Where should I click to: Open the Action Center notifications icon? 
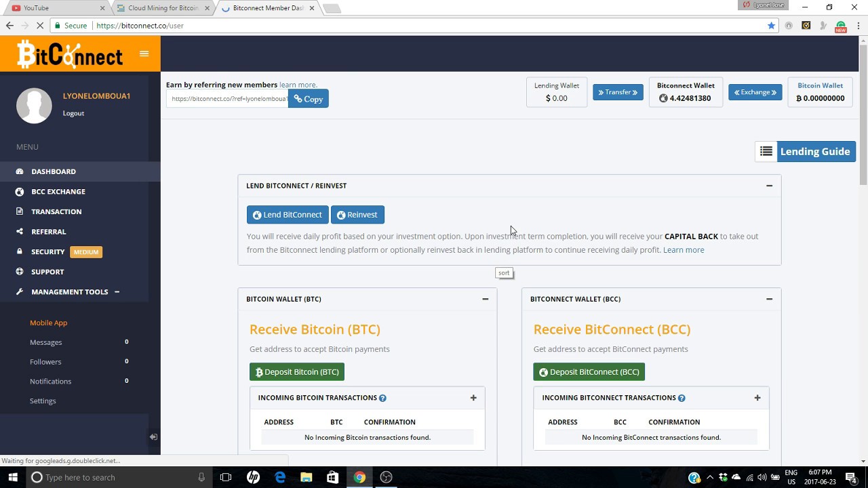(851, 477)
